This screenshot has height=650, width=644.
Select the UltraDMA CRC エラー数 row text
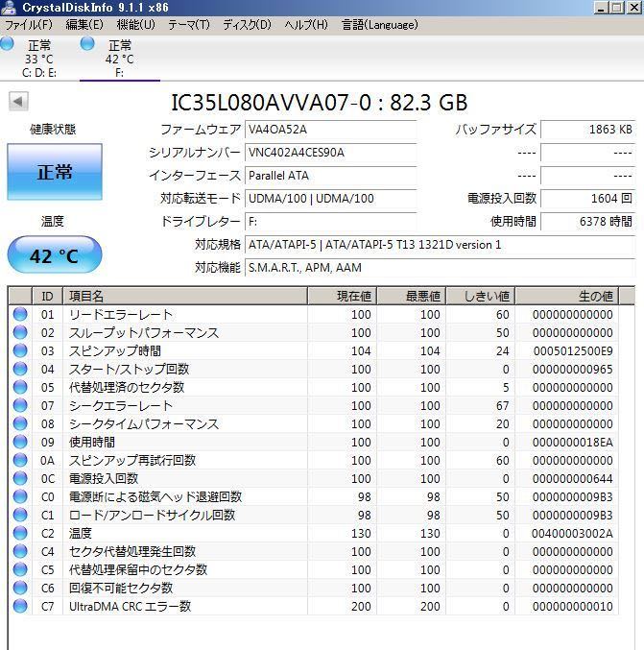pos(130,607)
